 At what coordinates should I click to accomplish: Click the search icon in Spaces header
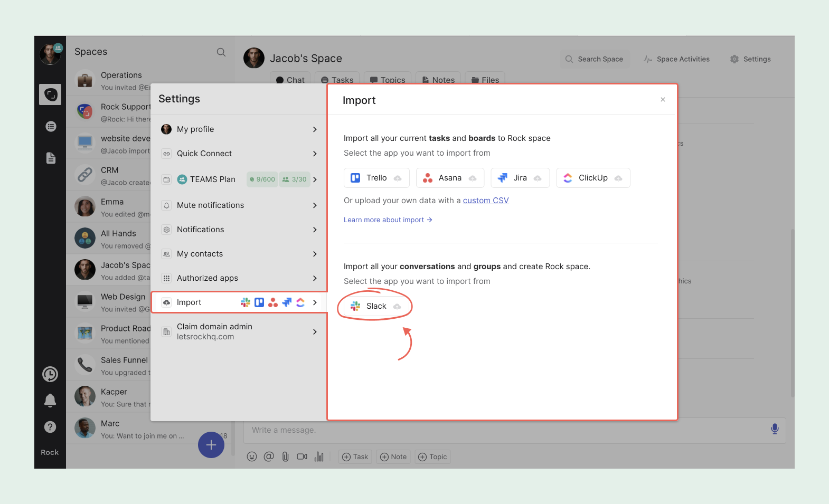click(x=221, y=52)
